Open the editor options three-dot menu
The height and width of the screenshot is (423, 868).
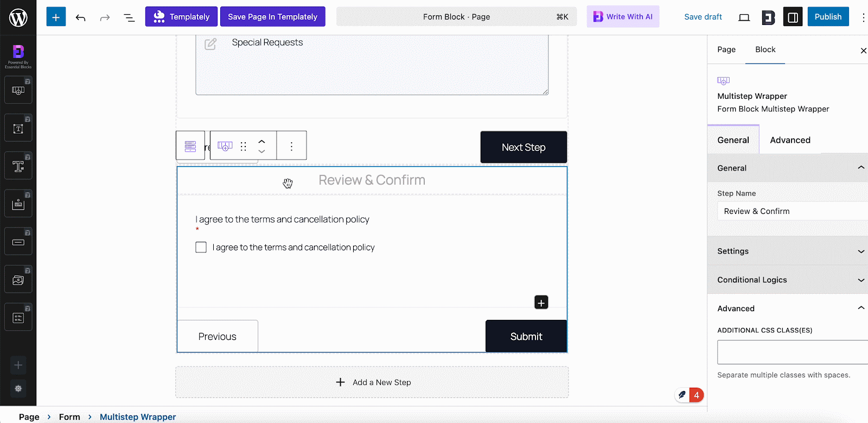[863, 17]
